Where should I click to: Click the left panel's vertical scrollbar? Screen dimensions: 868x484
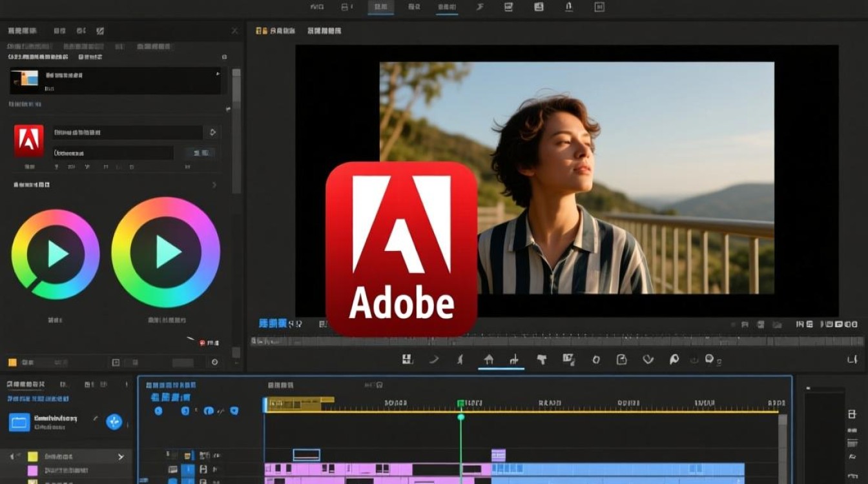point(236,131)
